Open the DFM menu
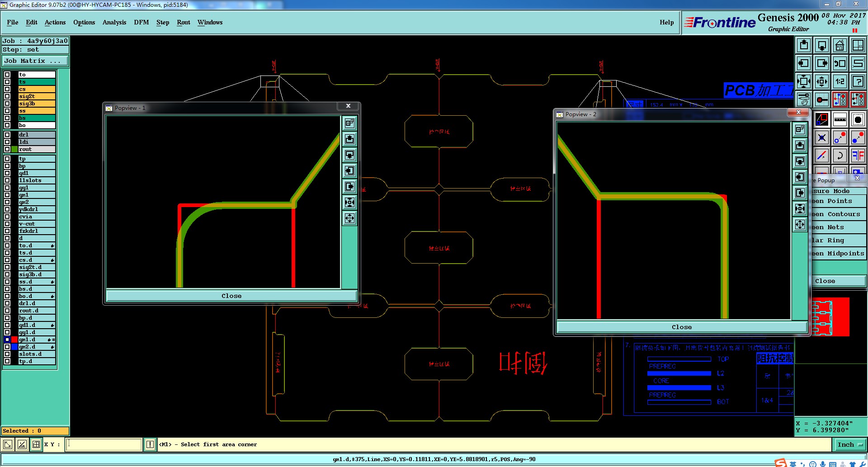The image size is (868, 467). coord(142,22)
